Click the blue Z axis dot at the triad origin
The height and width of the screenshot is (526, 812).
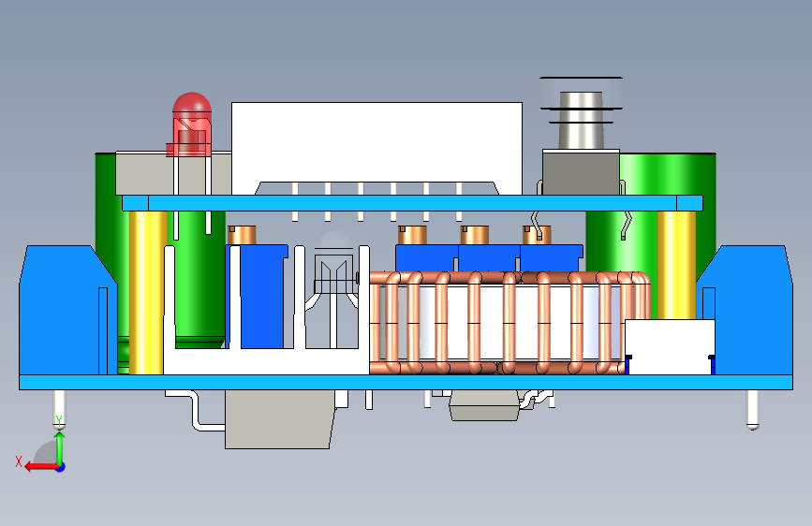[x=61, y=467]
